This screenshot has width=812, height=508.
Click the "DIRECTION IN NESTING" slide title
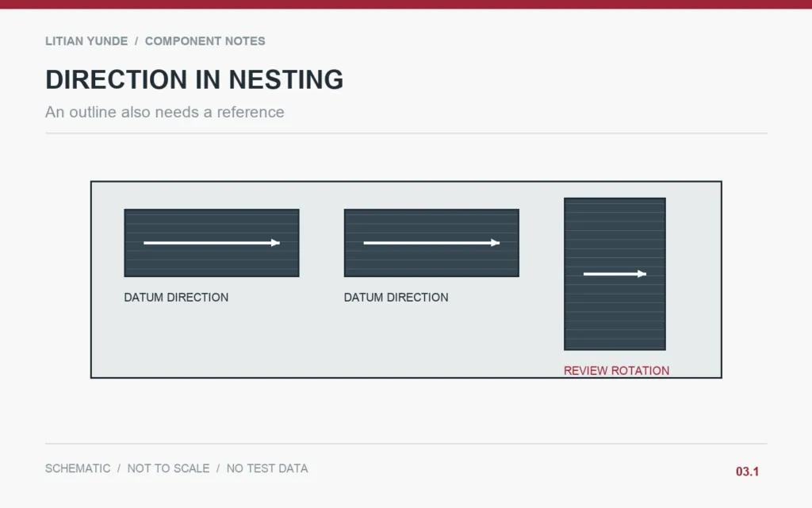click(194, 80)
